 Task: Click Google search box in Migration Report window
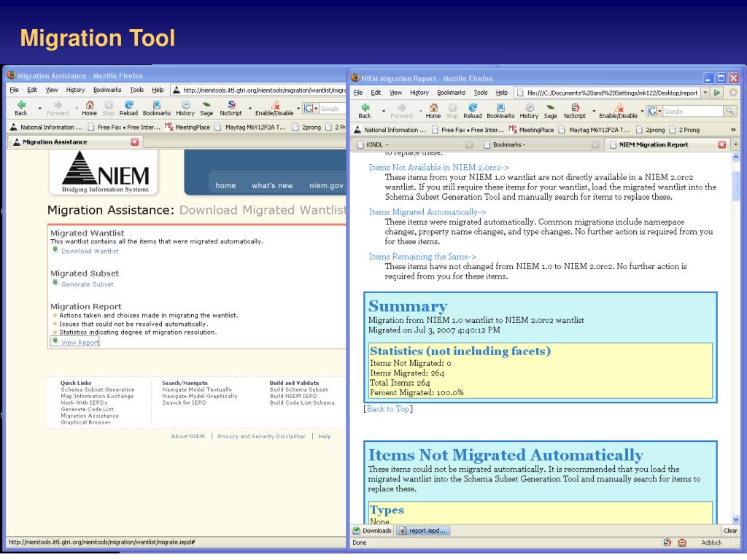(693, 111)
